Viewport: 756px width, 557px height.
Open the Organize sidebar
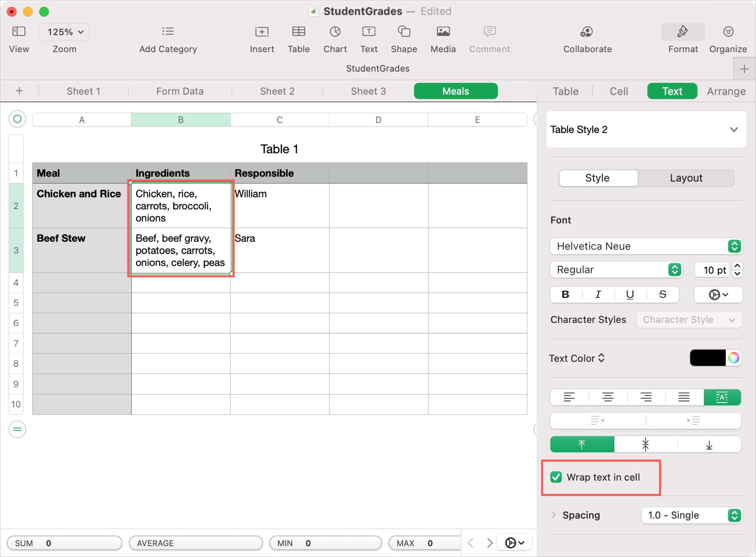728,31
